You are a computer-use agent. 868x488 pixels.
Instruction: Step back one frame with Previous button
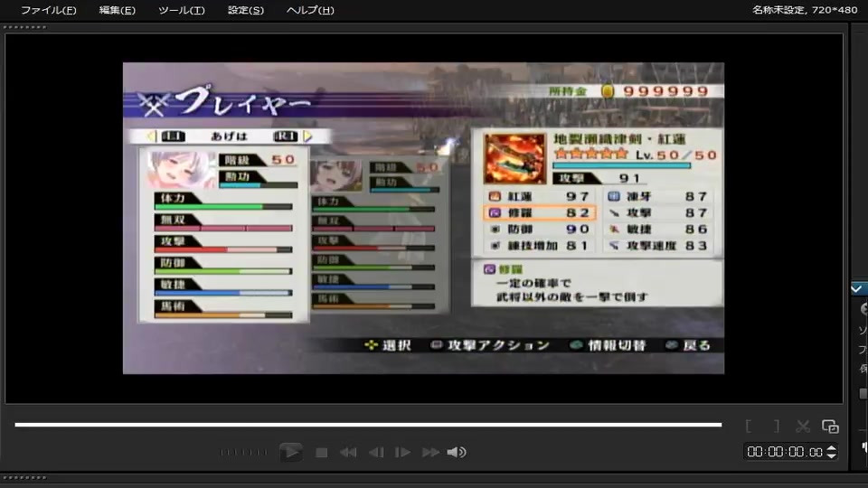[376, 453]
